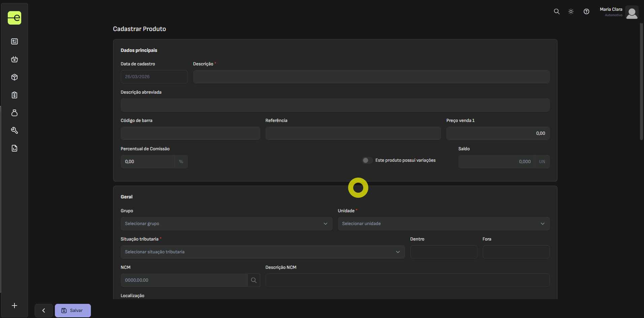The height and width of the screenshot is (318, 644).
Task: Click the NCM search magnifier icon
Action: click(254, 280)
